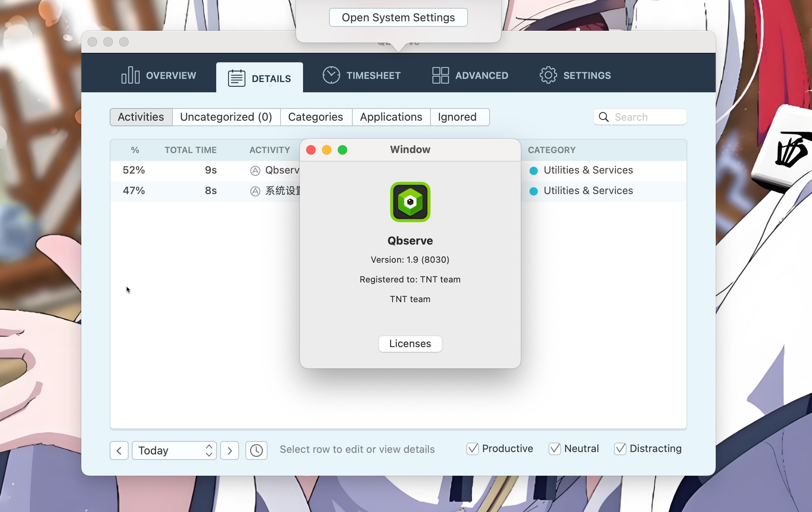Click Utilities & Services in the 52% row
812x512 pixels.
click(x=588, y=170)
